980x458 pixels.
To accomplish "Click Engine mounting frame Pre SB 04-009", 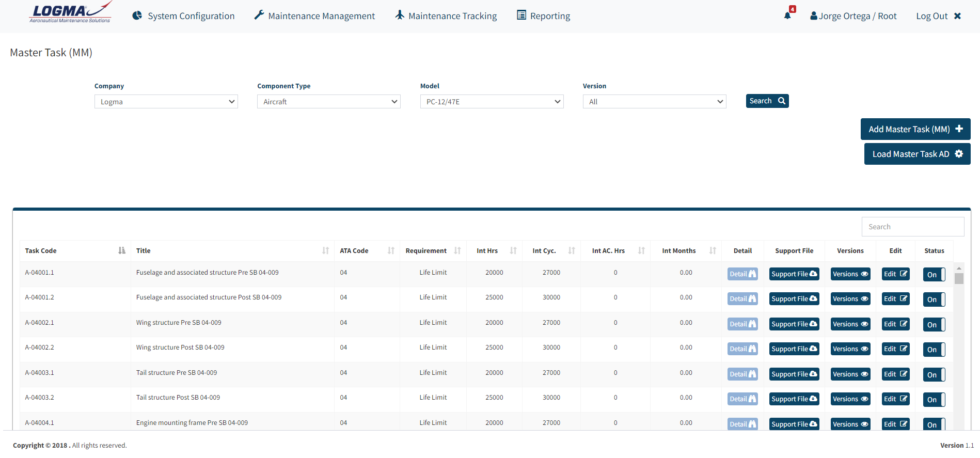I will pos(192,423).
